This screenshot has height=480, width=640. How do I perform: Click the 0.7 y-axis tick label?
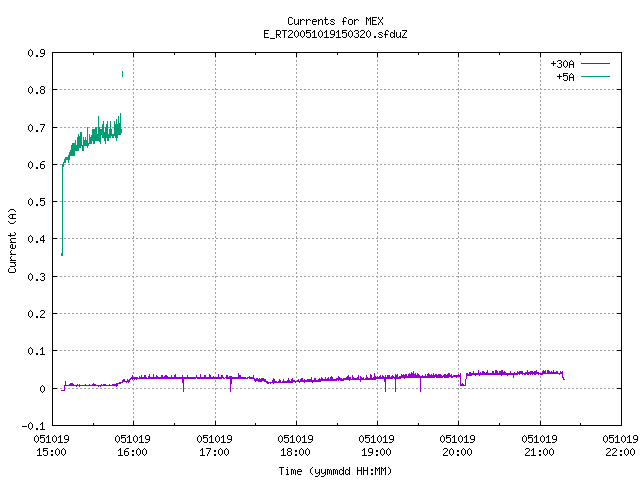(x=36, y=128)
